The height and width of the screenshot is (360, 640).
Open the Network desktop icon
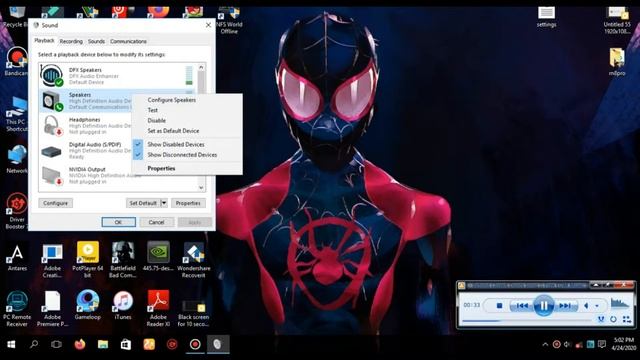point(17,160)
